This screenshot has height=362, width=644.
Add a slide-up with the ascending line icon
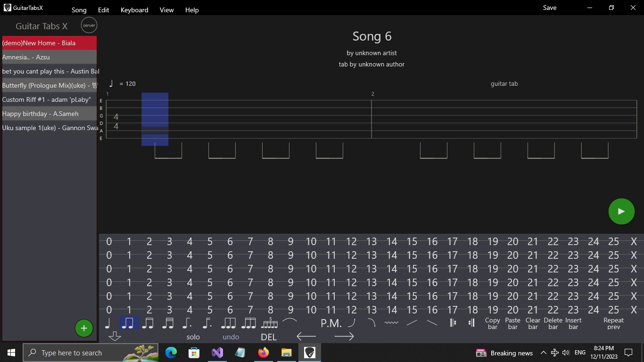tap(411, 323)
